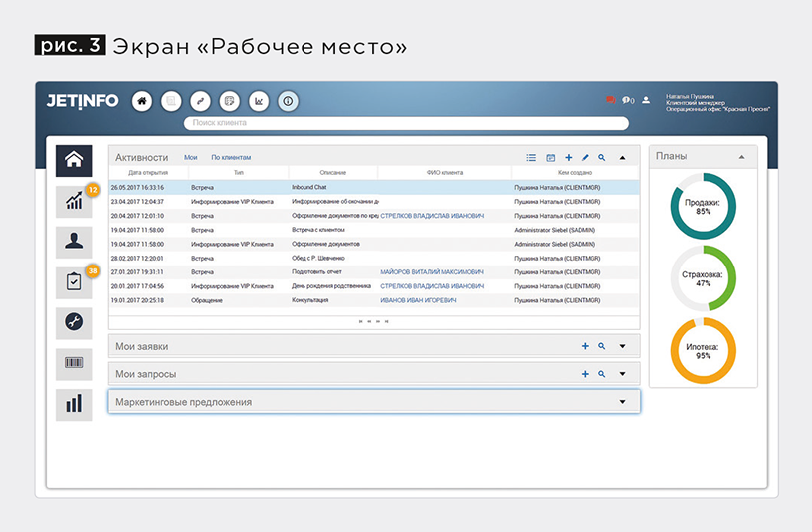Screen dimensions: 812x532
Task: Open the ИВАНОВ ИВАН ИГОРЕВИЧ client link
Action: coord(418,300)
